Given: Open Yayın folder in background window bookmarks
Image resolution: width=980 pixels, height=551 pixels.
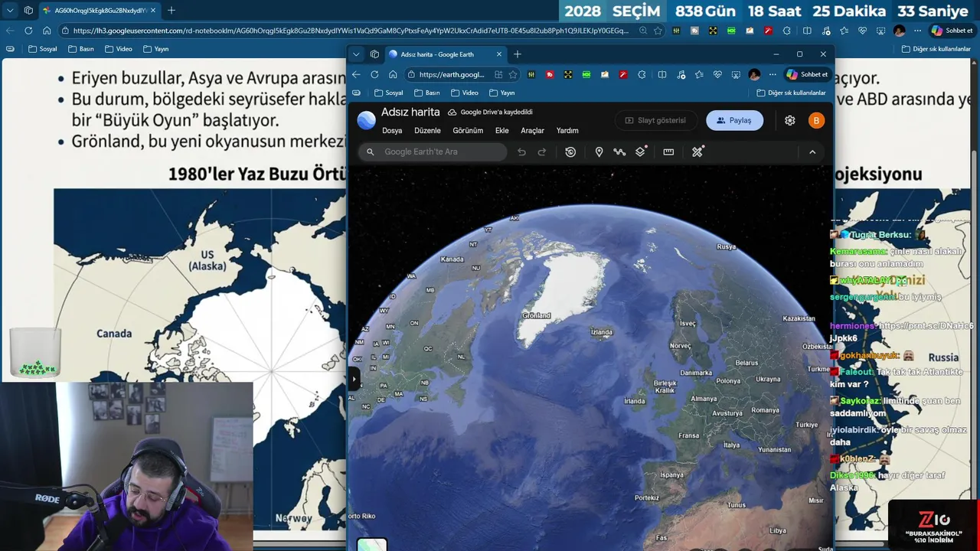Looking at the screenshot, I should pos(155,49).
